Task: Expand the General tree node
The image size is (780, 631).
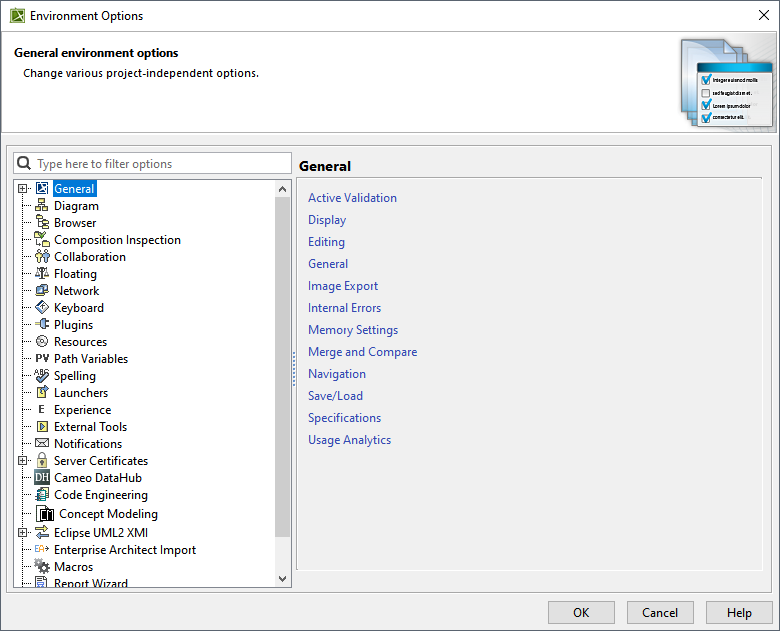Action: 23,189
